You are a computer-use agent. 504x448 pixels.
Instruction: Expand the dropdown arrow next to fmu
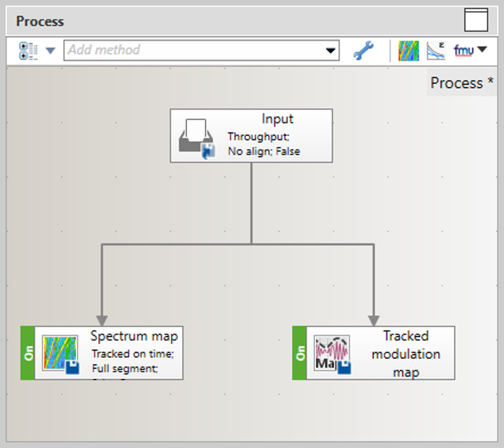pyautogui.click(x=482, y=50)
